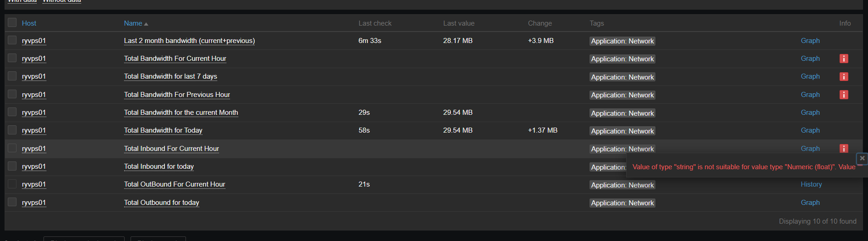868x241 pixels.
Task: Click red info icon for Total Bandwidth for last 7 days
Action: click(x=844, y=76)
